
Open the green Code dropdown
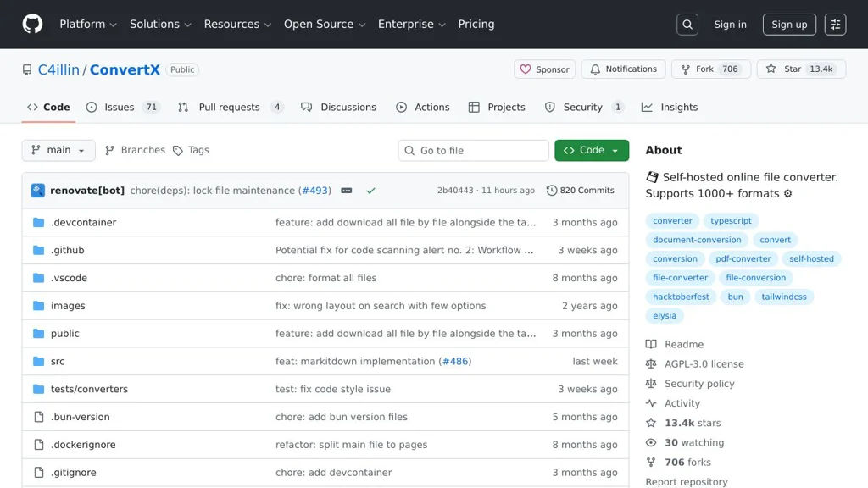(591, 150)
